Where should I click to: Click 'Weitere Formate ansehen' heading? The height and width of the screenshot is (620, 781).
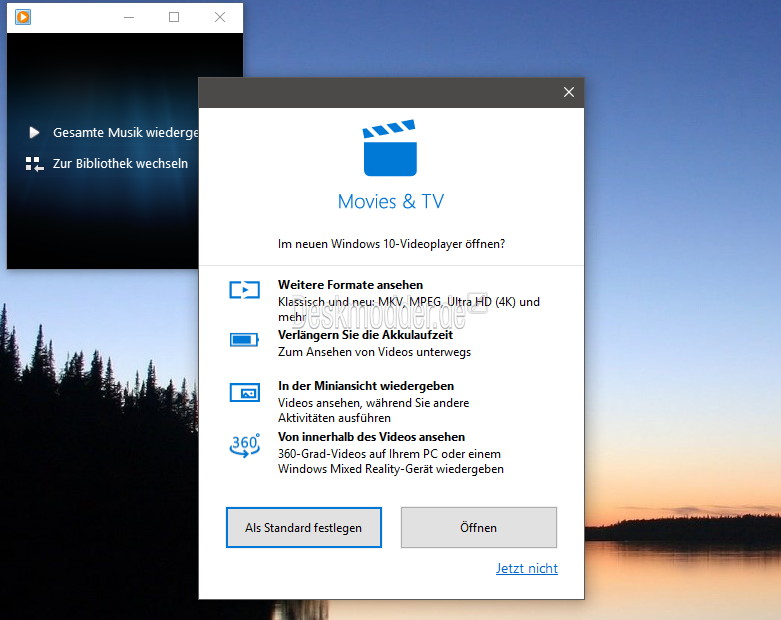[x=350, y=285]
